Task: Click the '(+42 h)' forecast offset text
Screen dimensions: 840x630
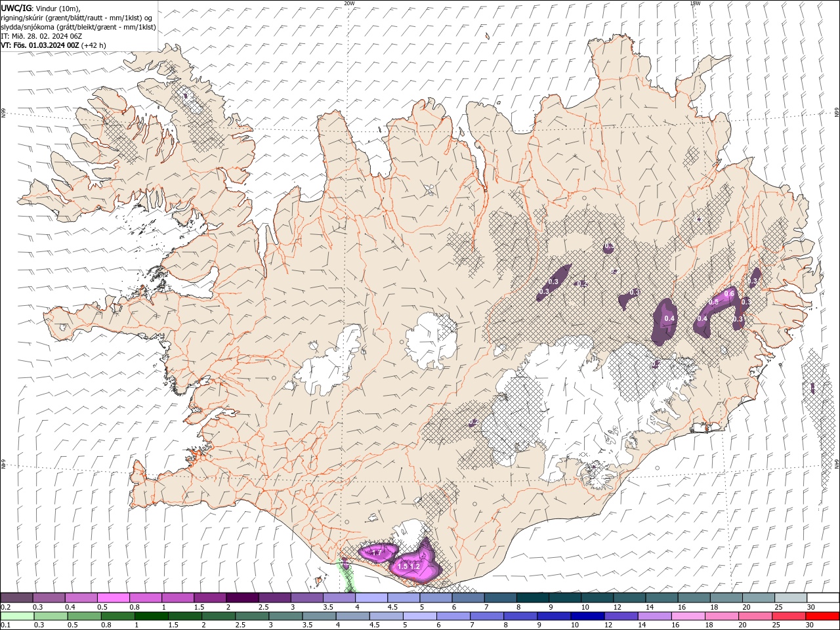Action: pyautogui.click(x=94, y=45)
